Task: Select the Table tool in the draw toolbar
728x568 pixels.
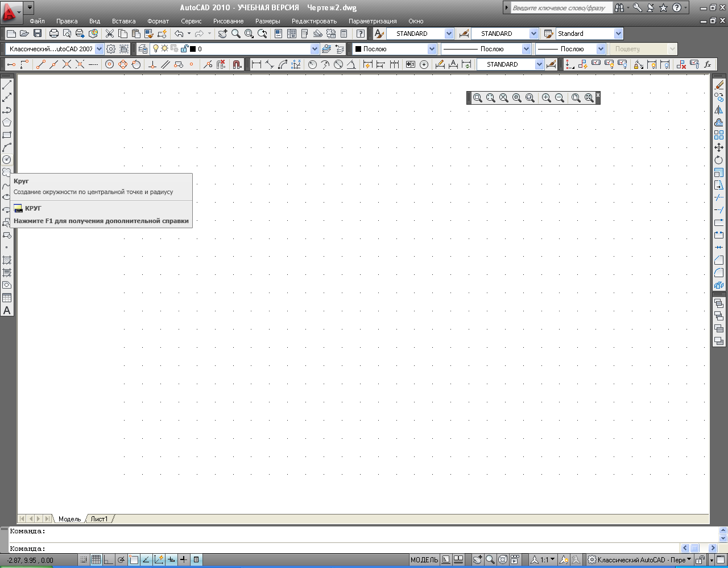Action: coord(7,298)
